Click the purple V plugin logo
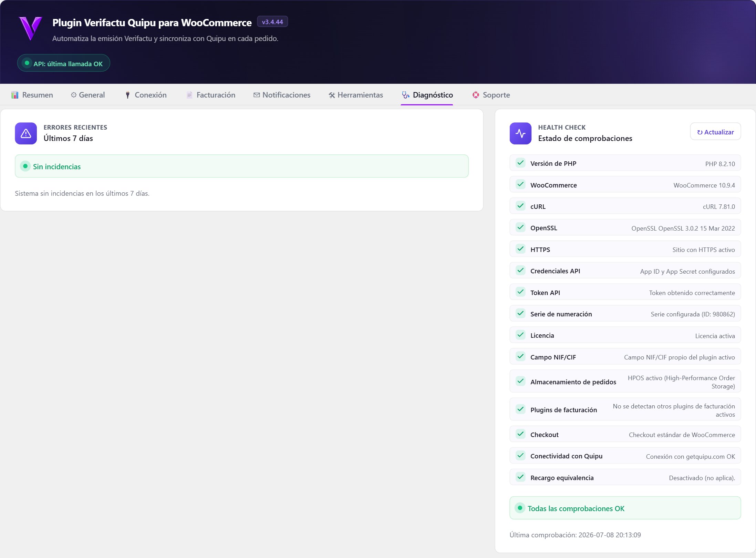 coord(30,28)
